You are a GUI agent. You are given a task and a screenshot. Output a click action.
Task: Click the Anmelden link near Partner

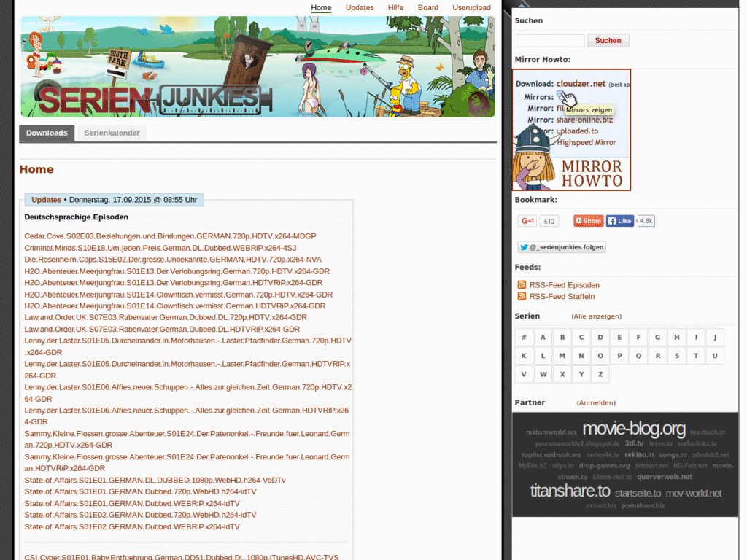pyautogui.click(x=596, y=402)
